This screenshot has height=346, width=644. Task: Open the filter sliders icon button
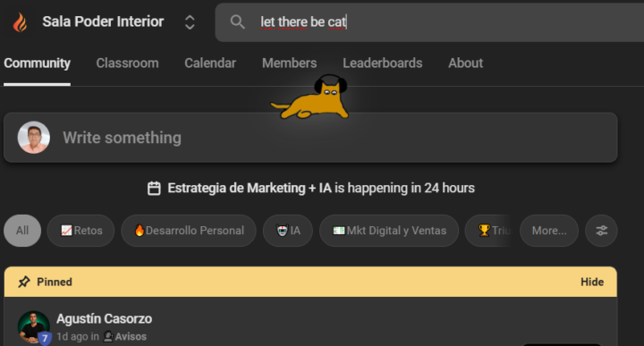click(x=601, y=231)
